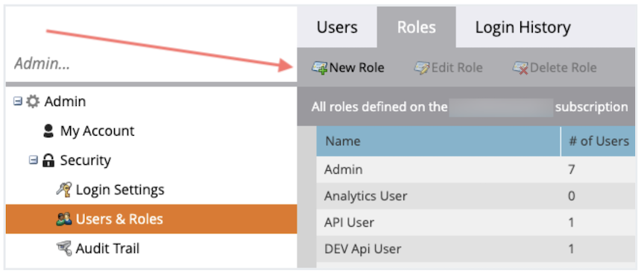
Task: Sort by # of Users column header
Action: point(598,142)
